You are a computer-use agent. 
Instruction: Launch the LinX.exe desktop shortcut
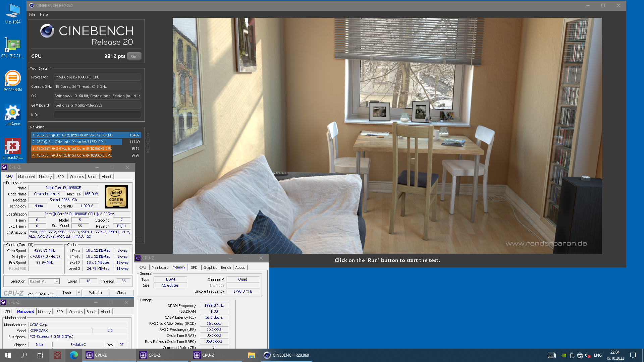pyautogui.click(x=12, y=115)
